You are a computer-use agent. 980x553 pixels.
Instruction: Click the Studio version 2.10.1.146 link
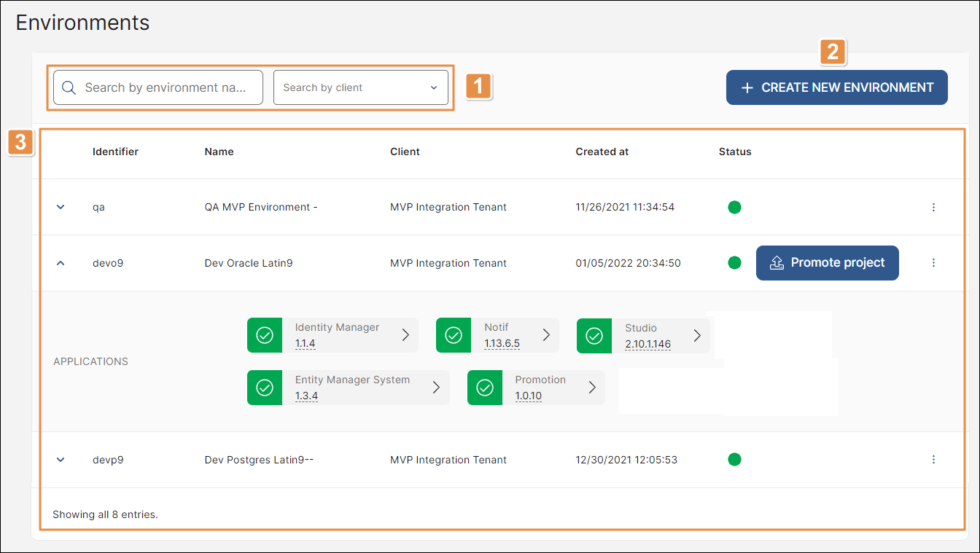(x=647, y=344)
